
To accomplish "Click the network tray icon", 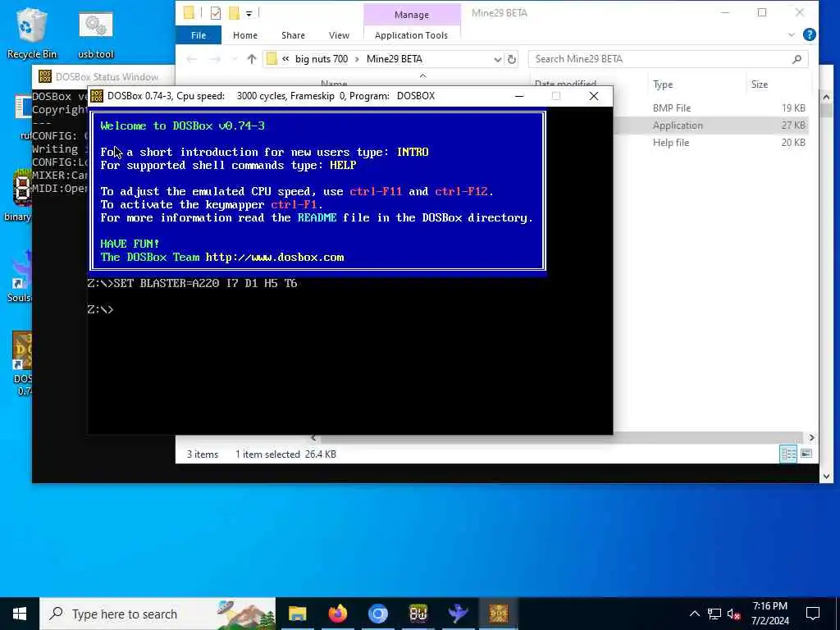I will (714, 614).
